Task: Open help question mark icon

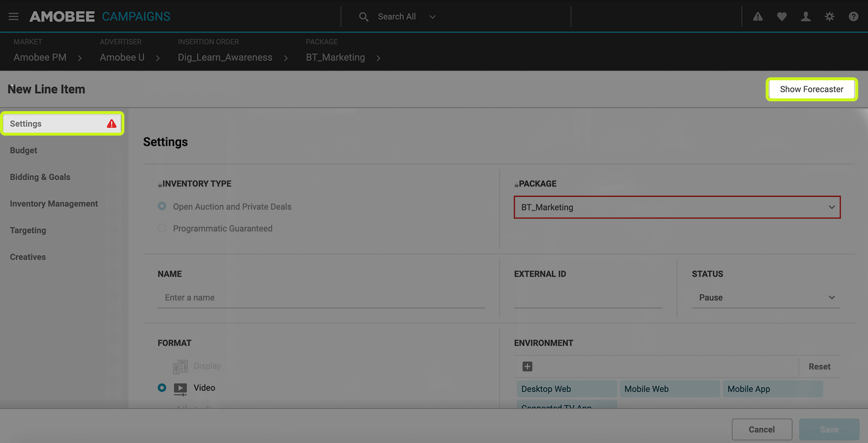Action: [x=853, y=17]
